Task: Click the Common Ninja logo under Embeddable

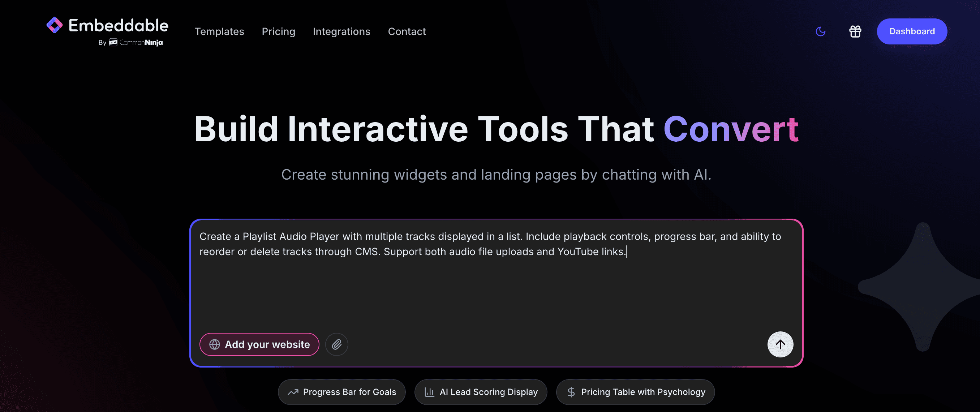Action: pyautogui.click(x=136, y=43)
